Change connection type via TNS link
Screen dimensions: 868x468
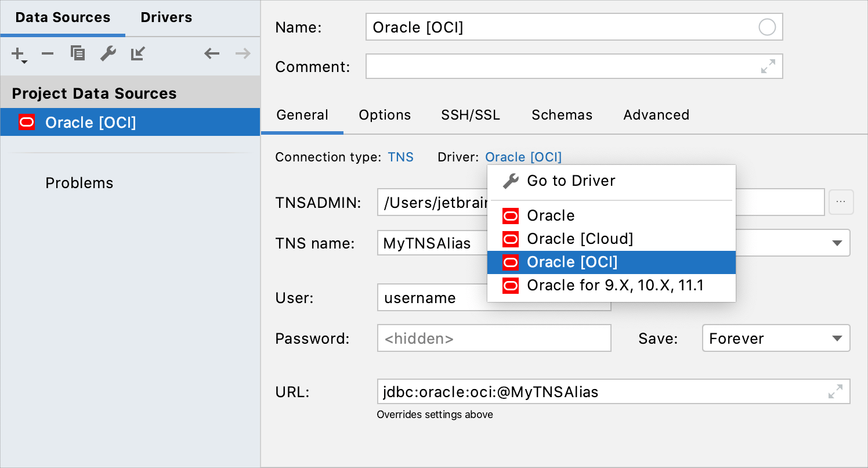point(400,157)
